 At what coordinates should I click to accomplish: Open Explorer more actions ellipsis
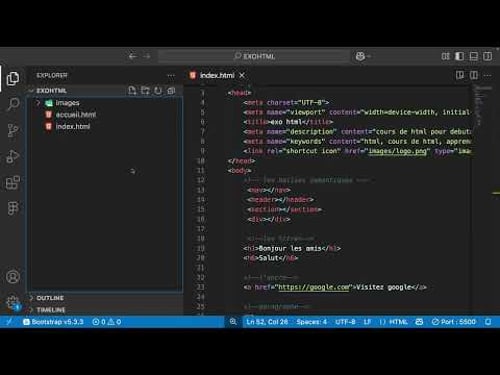[x=171, y=76]
